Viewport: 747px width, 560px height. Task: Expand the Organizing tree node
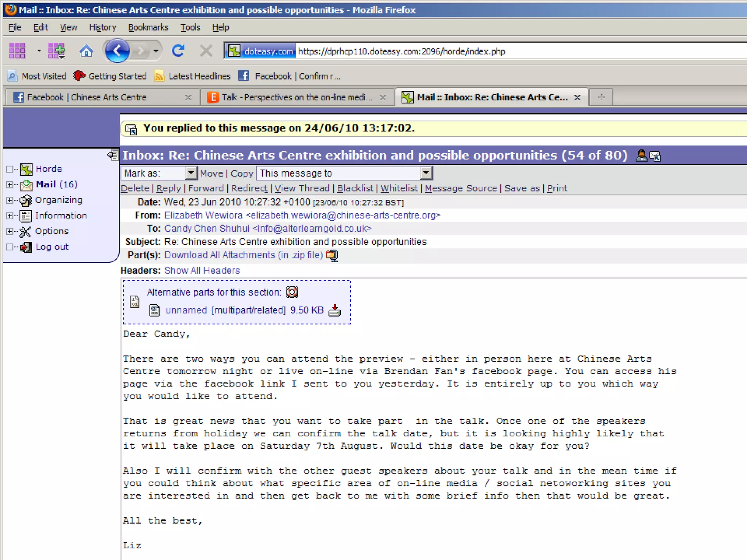[x=10, y=200]
